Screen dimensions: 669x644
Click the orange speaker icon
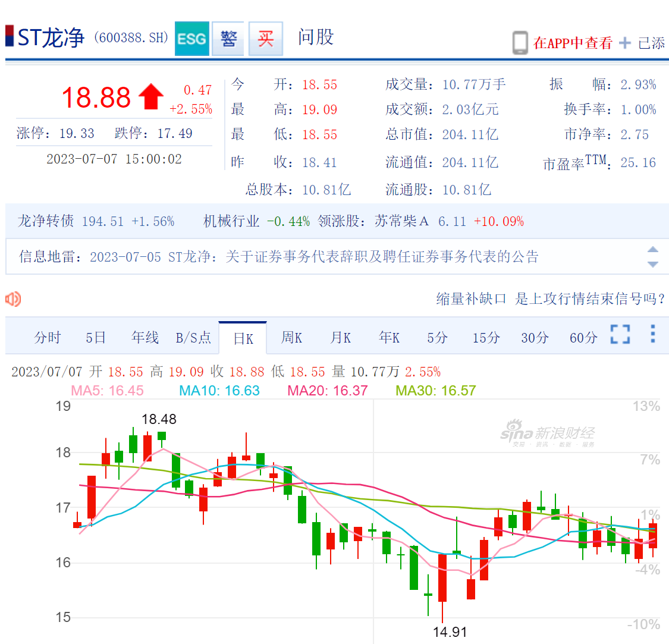(x=13, y=299)
